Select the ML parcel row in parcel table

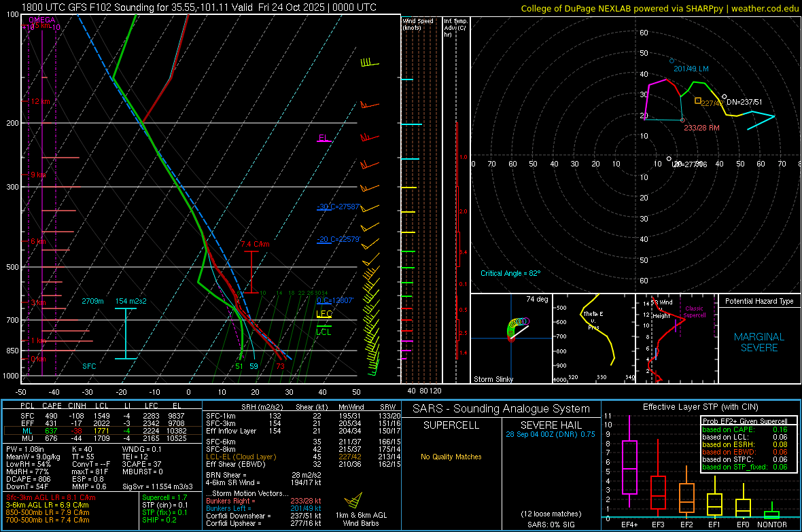pyautogui.click(x=103, y=431)
